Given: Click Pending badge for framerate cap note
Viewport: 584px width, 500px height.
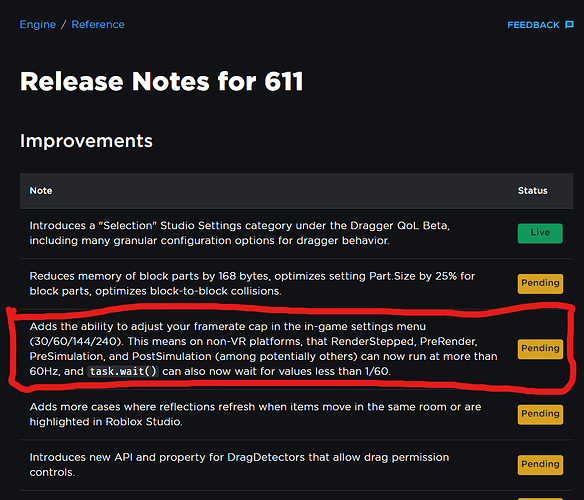Looking at the screenshot, I should coord(540,349).
